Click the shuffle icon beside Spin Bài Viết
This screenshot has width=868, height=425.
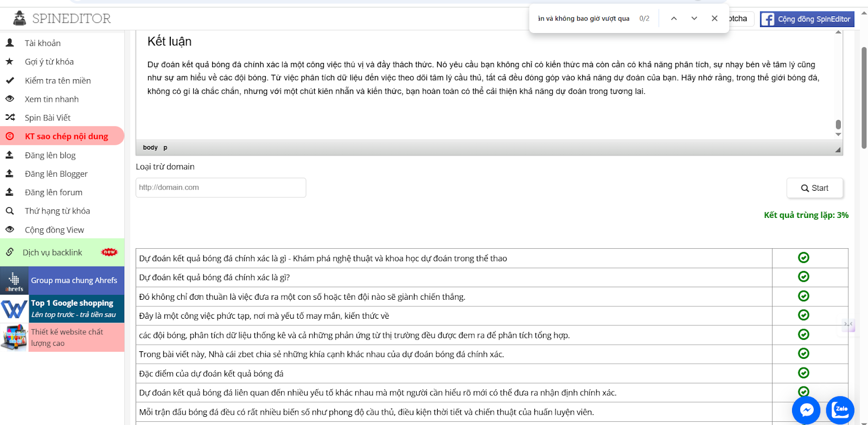[10, 117]
